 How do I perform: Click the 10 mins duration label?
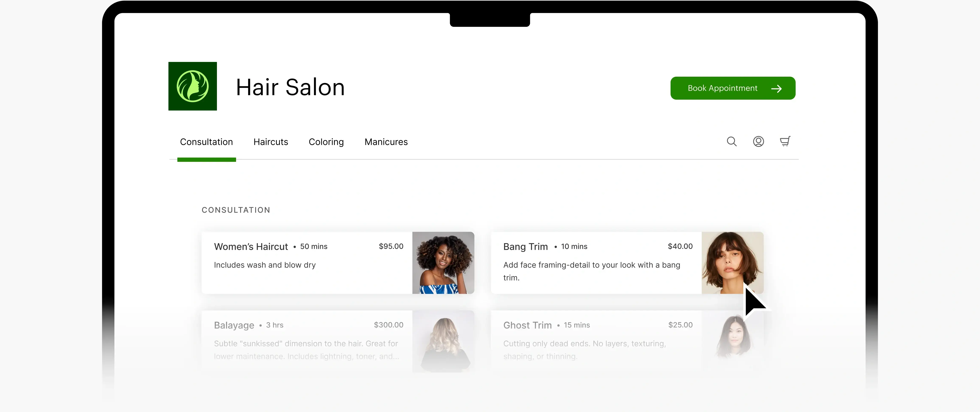pyautogui.click(x=574, y=247)
